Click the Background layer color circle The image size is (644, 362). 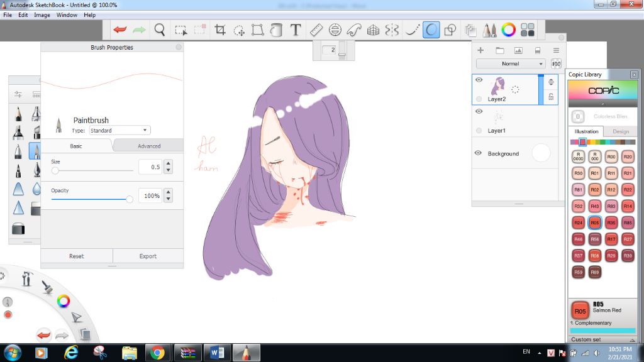(x=541, y=153)
